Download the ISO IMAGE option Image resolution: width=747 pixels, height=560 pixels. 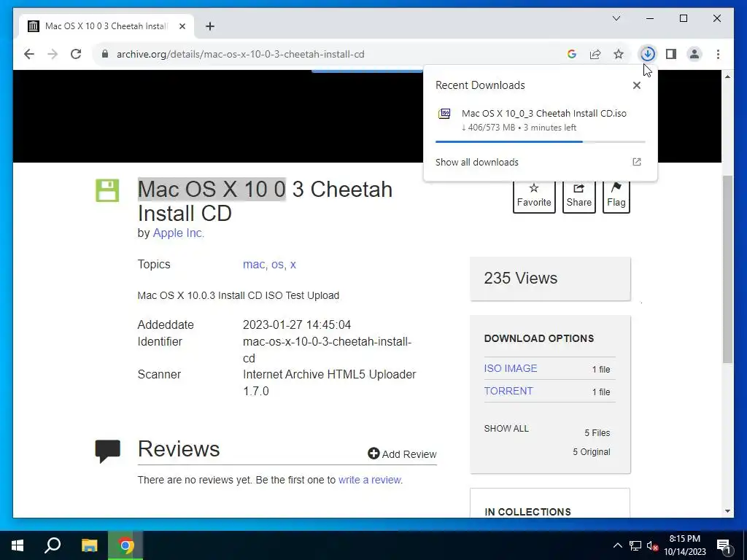point(510,368)
